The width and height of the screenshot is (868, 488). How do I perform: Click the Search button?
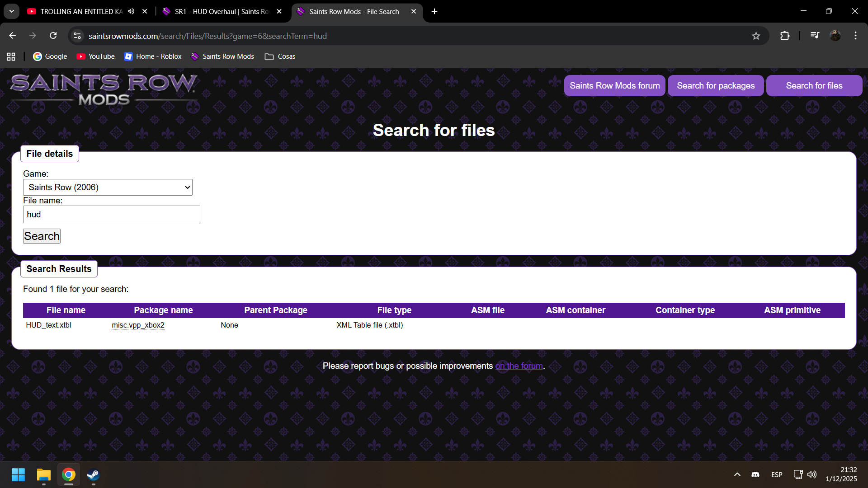point(42,236)
